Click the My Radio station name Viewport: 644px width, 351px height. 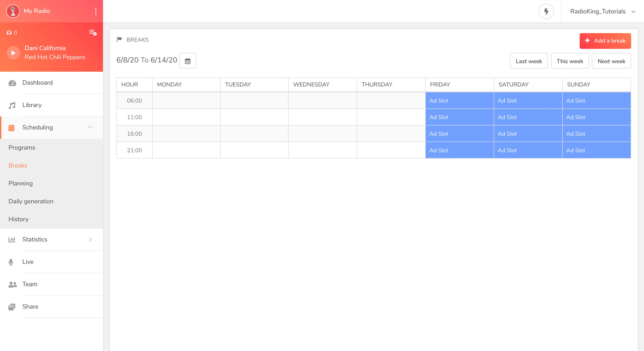pos(37,11)
